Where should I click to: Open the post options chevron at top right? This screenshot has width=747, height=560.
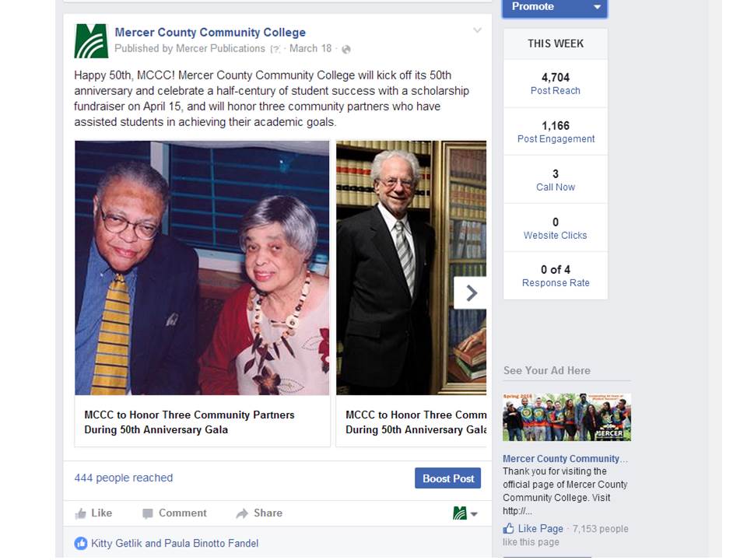point(477,31)
